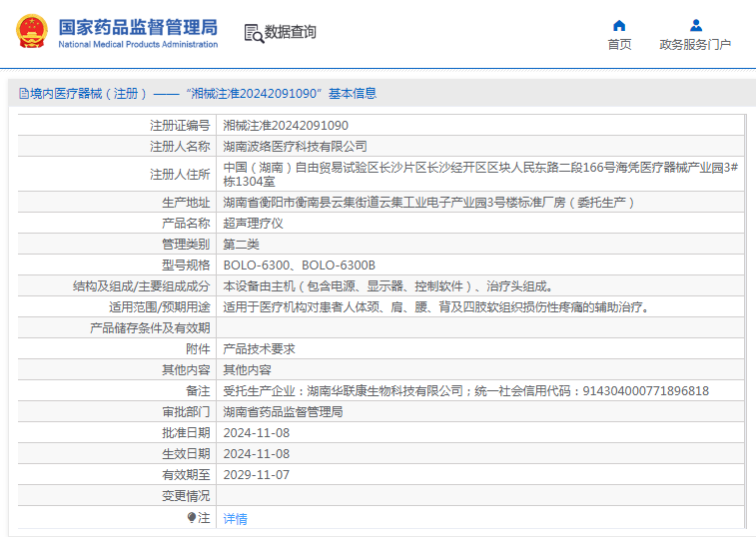Click the page header 基本信息 title
756x537 pixels.
(x=353, y=94)
